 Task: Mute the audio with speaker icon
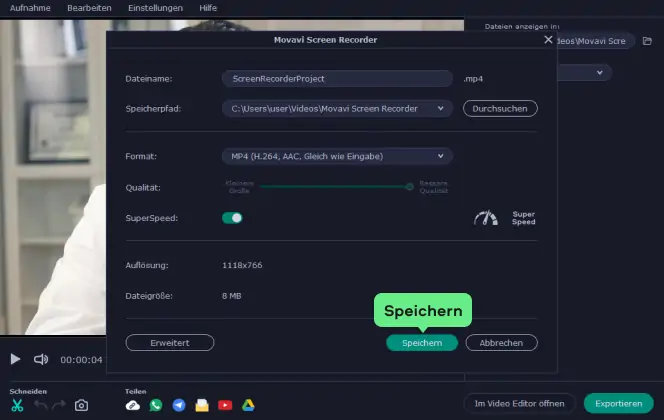click(41, 359)
